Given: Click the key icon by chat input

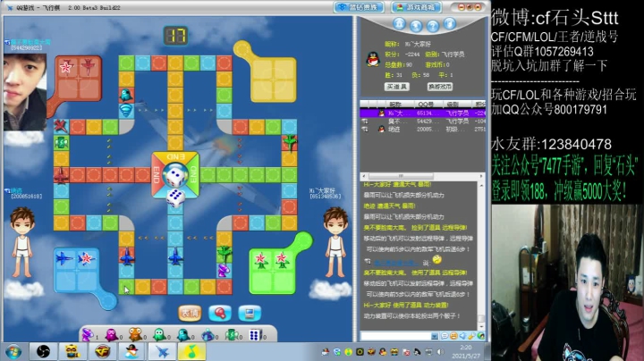Looking at the screenshot, I should click(x=471, y=336).
